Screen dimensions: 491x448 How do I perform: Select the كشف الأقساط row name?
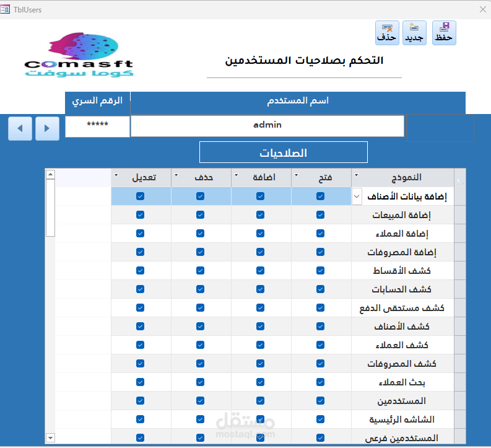pos(402,271)
